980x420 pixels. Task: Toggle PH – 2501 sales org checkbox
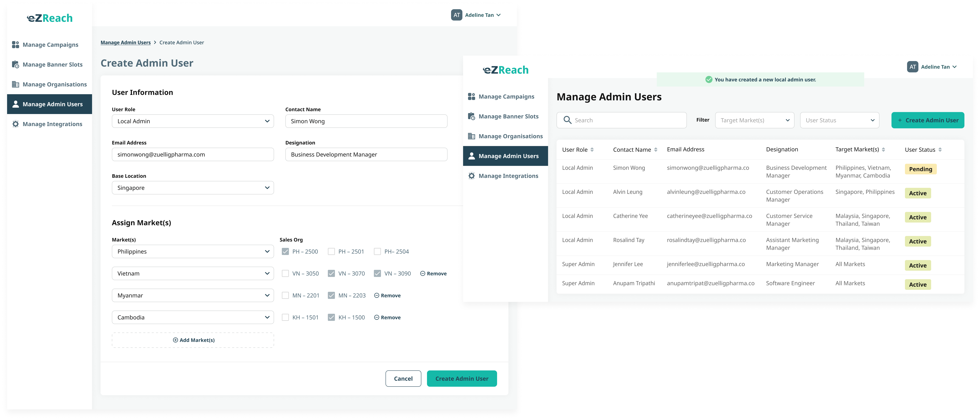pyautogui.click(x=331, y=251)
